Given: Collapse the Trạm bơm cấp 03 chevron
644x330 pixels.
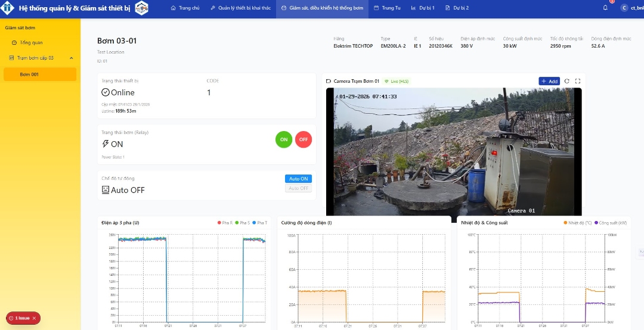Looking at the screenshot, I should (x=72, y=58).
